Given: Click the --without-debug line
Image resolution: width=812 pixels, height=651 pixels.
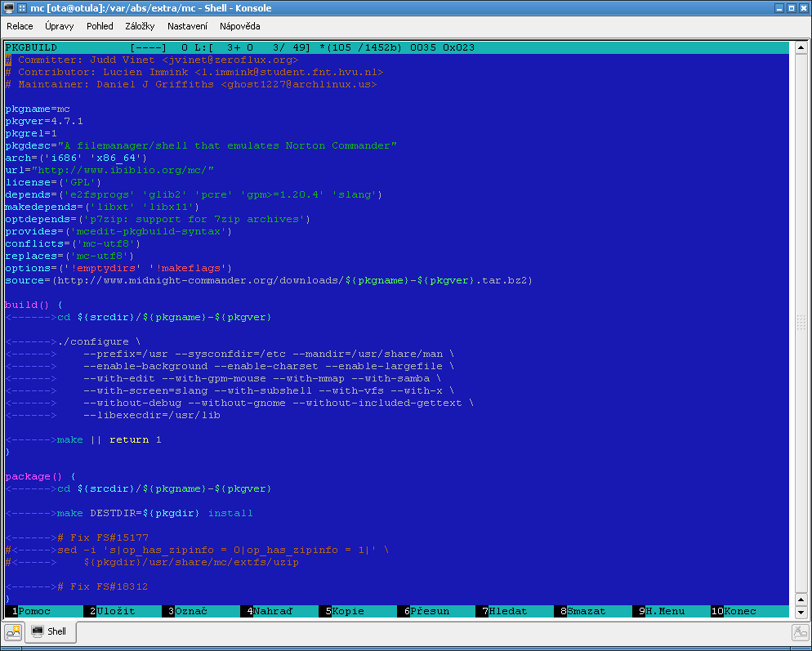Looking at the screenshot, I should pos(279,403).
